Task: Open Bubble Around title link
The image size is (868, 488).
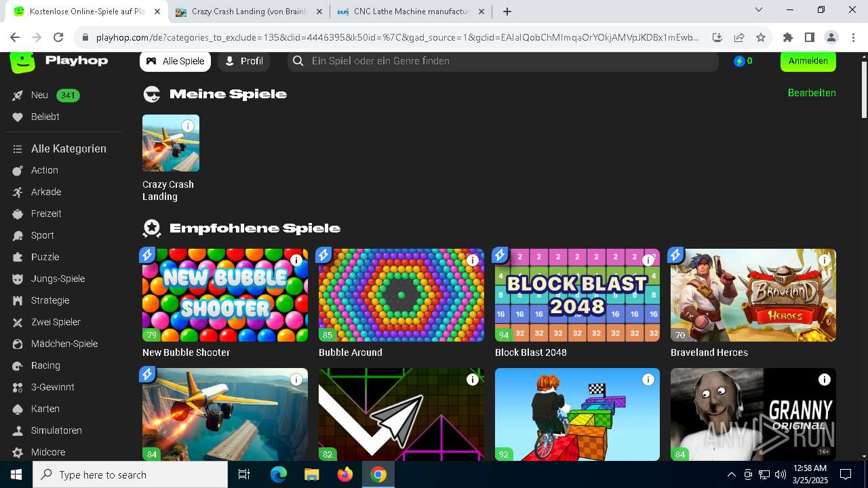Action: pyautogui.click(x=351, y=352)
